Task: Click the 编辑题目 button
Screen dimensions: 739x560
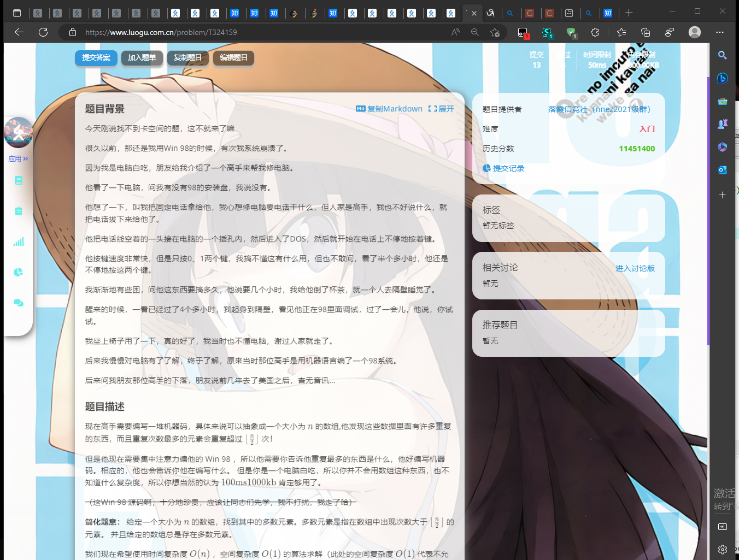Action: click(x=234, y=57)
